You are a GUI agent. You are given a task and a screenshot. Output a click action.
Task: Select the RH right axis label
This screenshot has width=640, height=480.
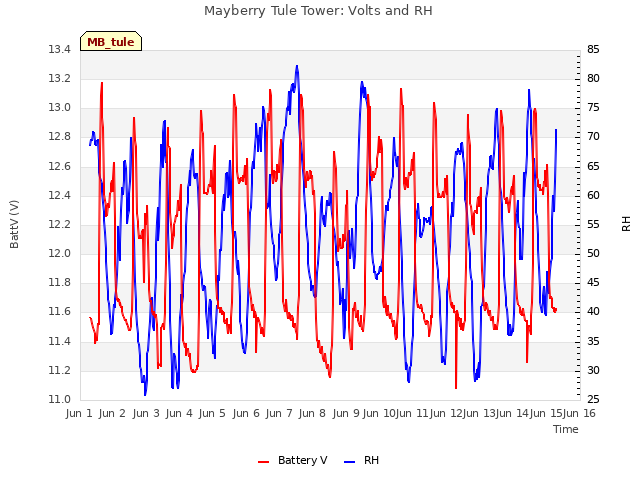(626, 224)
